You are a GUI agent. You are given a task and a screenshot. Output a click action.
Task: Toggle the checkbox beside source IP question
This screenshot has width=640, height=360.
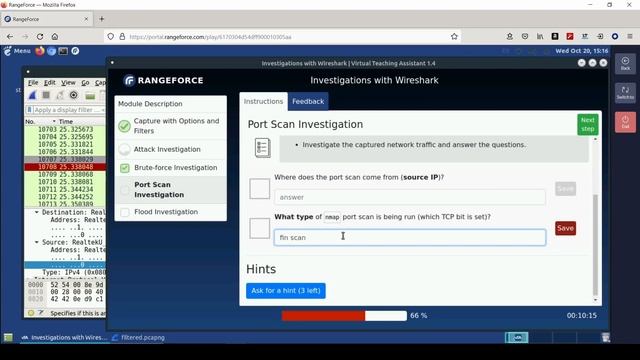[260, 189]
